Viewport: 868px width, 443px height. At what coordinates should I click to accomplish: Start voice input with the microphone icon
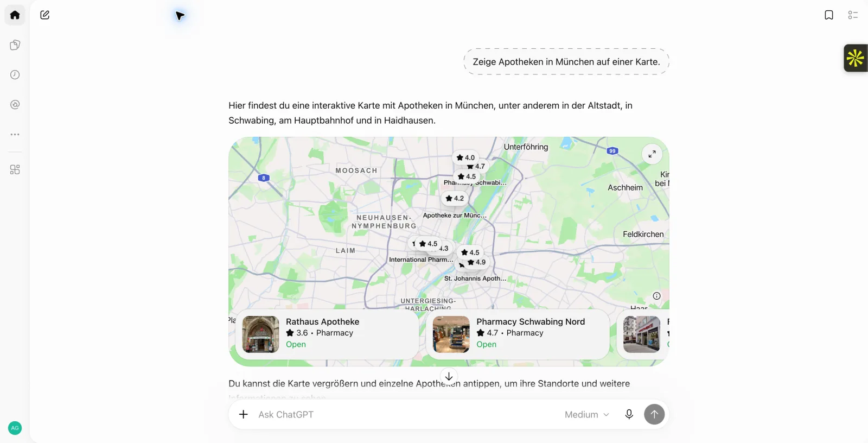(x=629, y=414)
